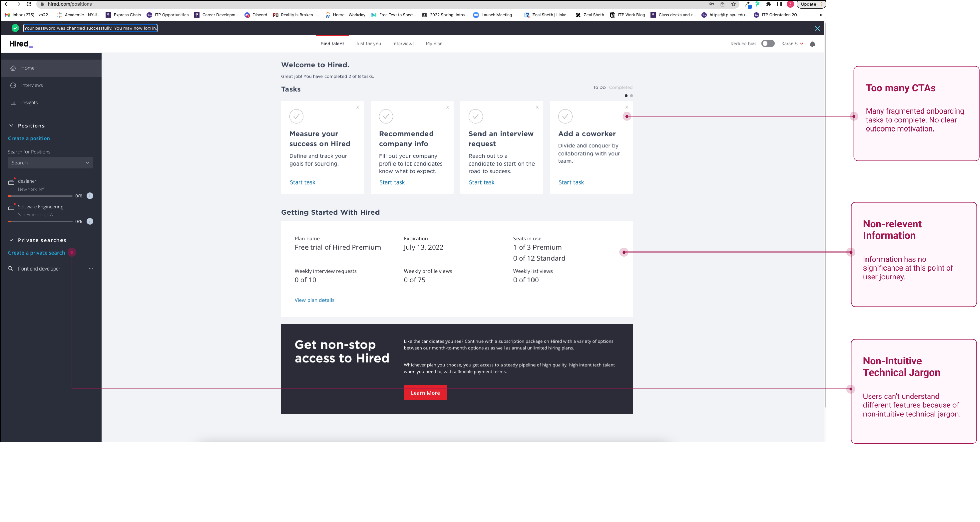Open the Karan S. account menu
The image size is (980, 522).
click(x=792, y=44)
